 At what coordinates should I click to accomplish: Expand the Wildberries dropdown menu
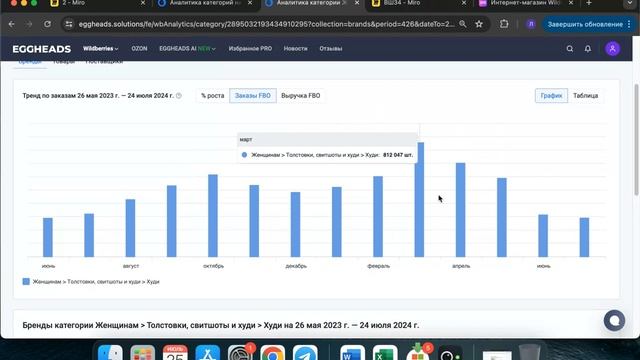(x=100, y=49)
